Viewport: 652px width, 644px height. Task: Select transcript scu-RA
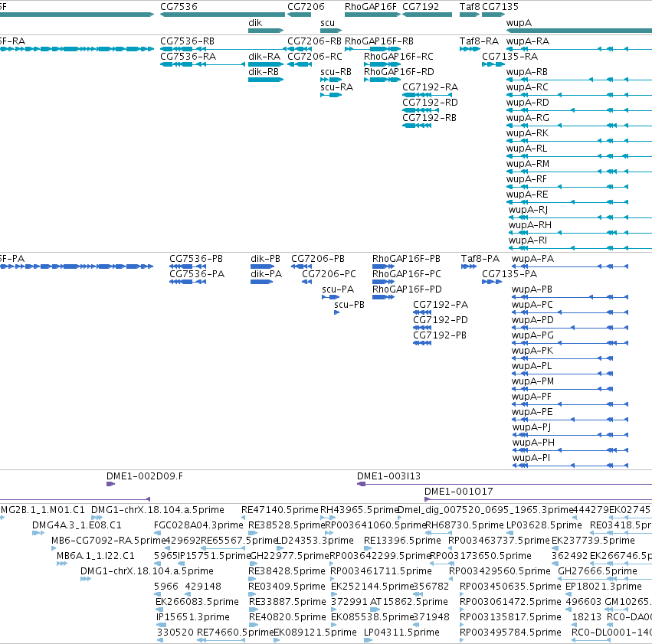[x=330, y=95]
